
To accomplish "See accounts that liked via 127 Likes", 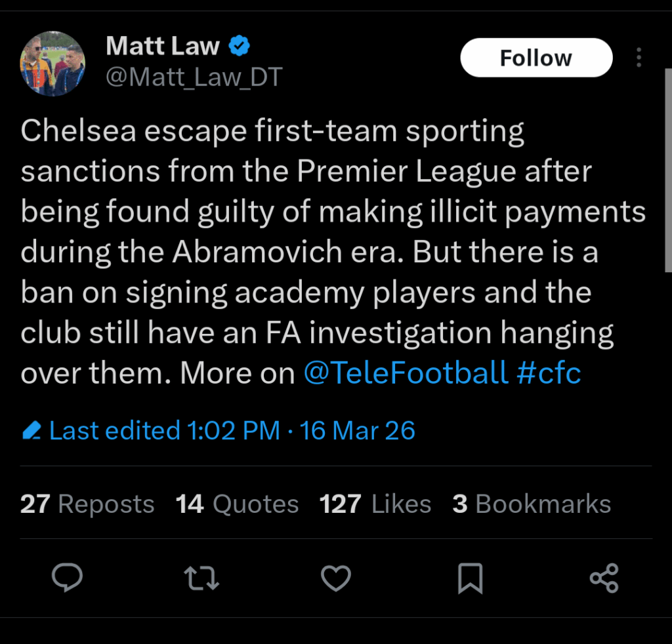I will pos(375,504).
